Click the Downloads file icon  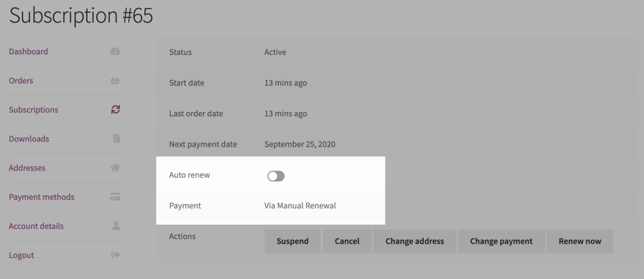115,139
